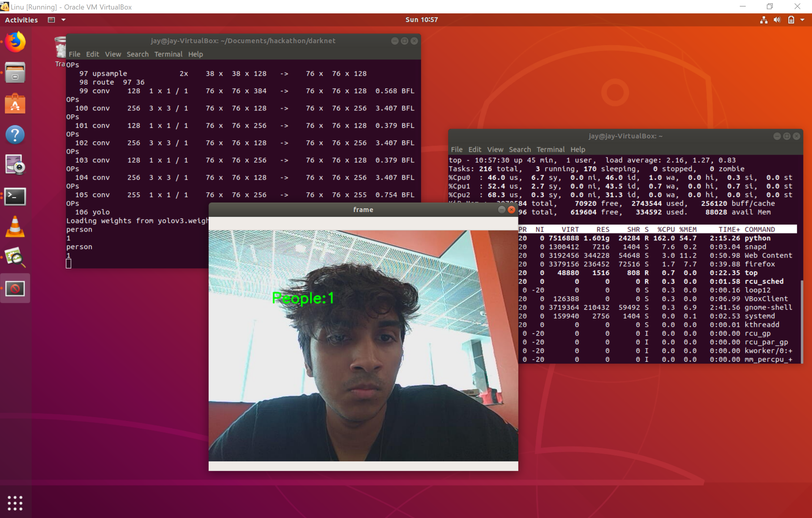The height and width of the screenshot is (518, 812).
Task: Open Ubuntu Software from the dock
Action: [15, 103]
